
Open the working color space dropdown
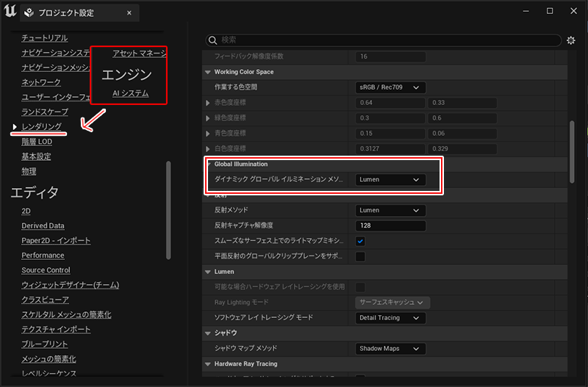pos(390,87)
